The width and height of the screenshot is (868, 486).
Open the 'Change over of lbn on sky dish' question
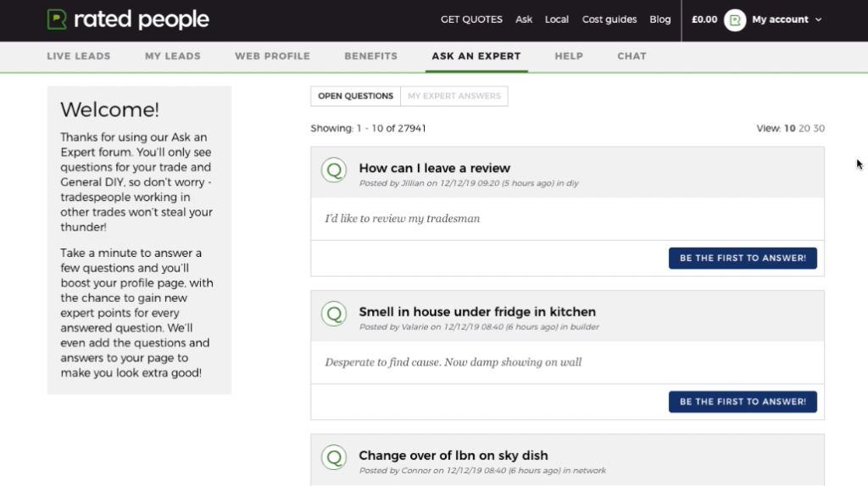pos(453,455)
